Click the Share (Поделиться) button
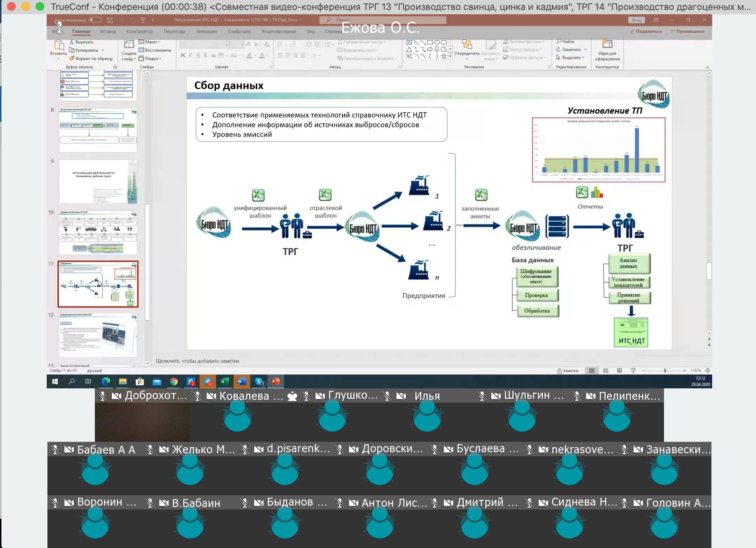The height and width of the screenshot is (548, 756). click(x=646, y=31)
